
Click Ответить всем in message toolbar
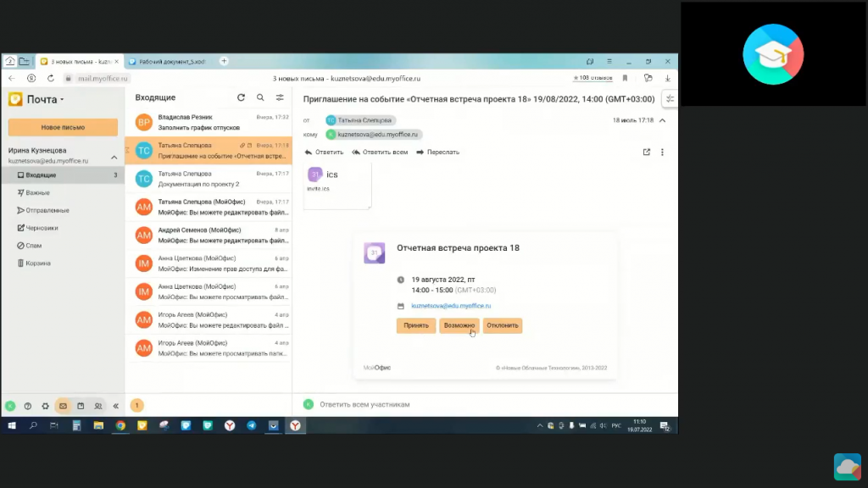[380, 152]
